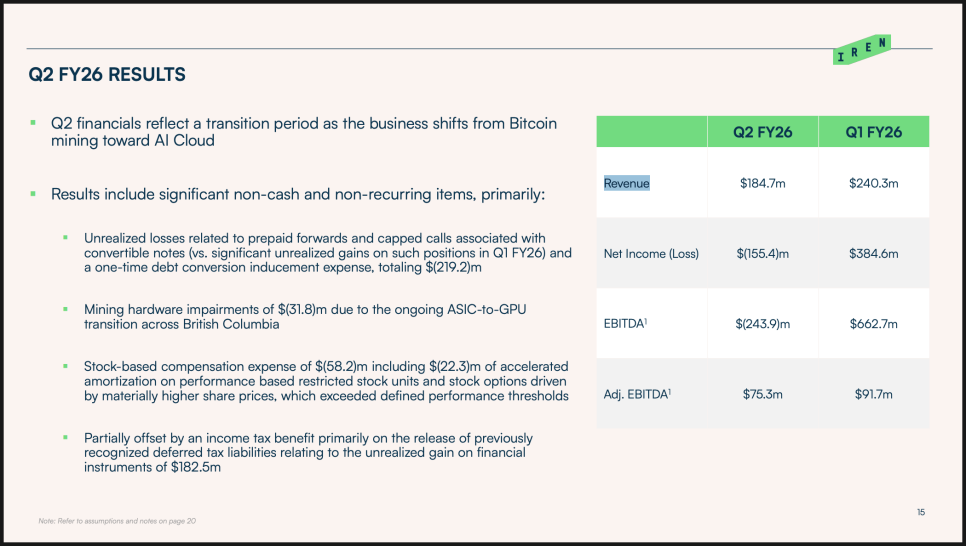Click the $662.7m EBITDA value

[x=874, y=324]
